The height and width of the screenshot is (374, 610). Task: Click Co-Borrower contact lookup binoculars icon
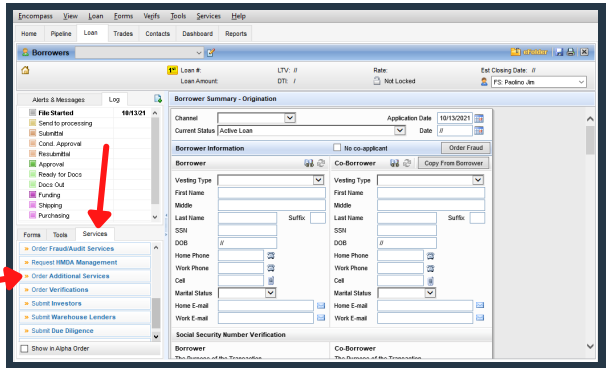point(394,163)
